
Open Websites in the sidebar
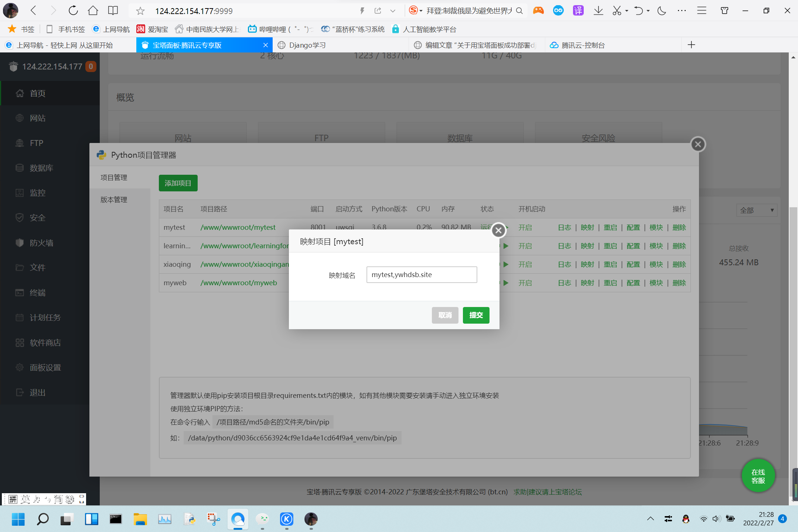coord(50,118)
